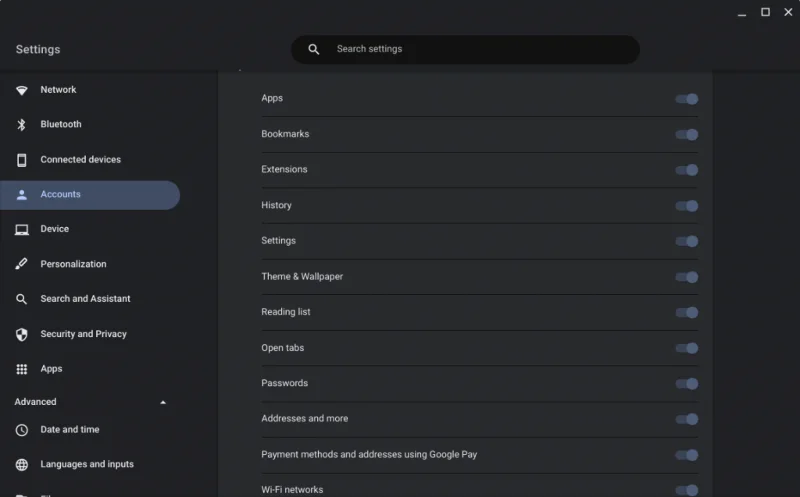This screenshot has height=497, width=800.
Task: Click the Connected devices phone icon
Action: click(21, 160)
